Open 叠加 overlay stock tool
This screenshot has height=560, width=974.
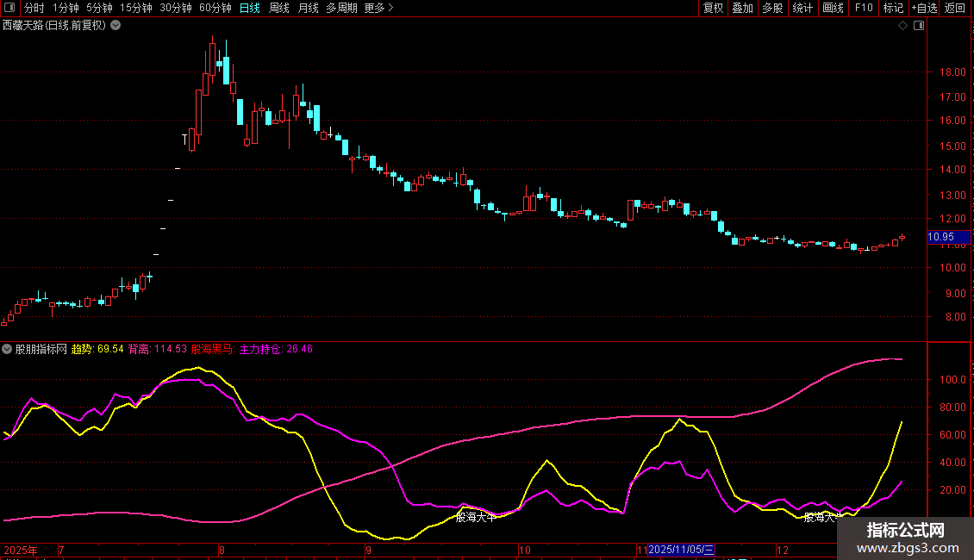pyautogui.click(x=742, y=8)
